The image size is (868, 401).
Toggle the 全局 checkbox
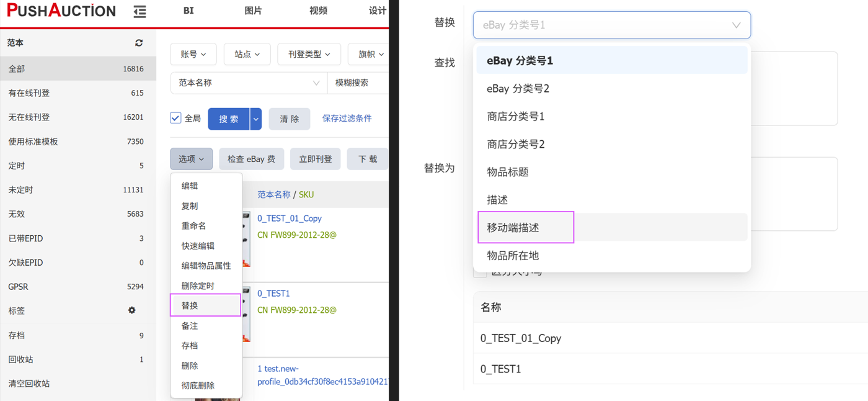point(176,118)
